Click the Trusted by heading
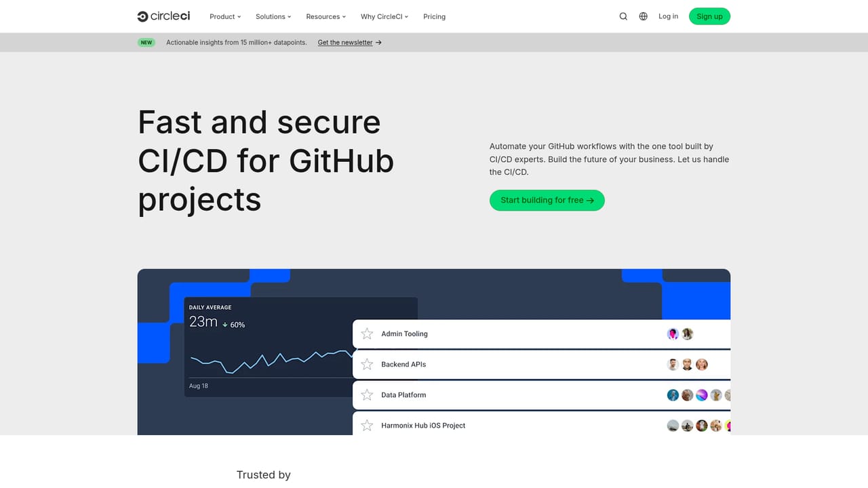This screenshot has height=488, width=868. pos(263,475)
